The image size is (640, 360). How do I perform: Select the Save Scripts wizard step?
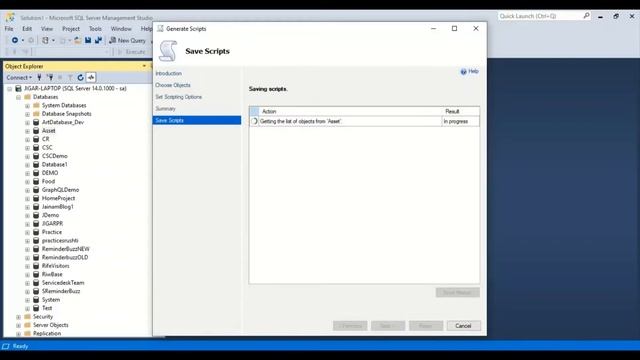(197, 120)
